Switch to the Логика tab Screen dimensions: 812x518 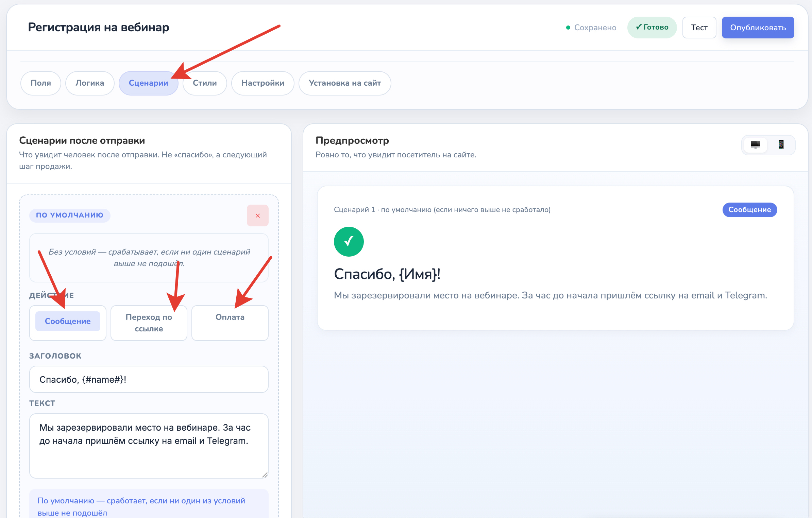pos(90,83)
